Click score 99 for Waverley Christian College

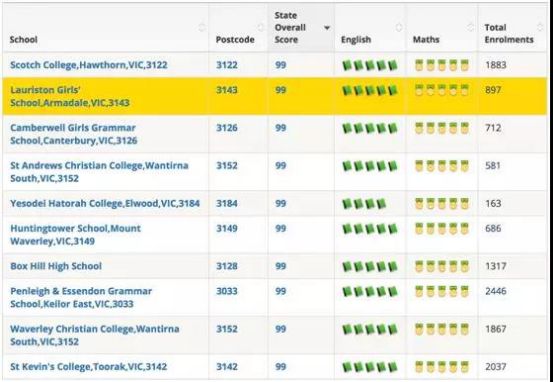pyautogui.click(x=281, y=329)
